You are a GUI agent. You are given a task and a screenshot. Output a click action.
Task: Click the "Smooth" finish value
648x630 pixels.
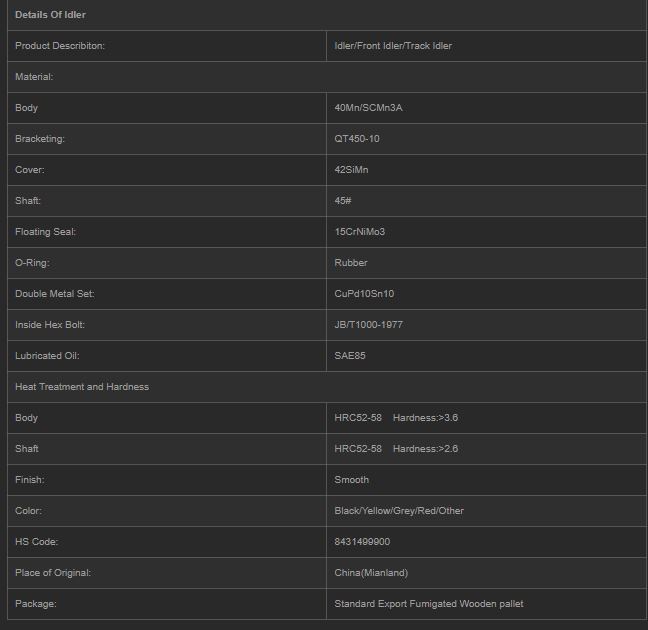click(351, 480)
